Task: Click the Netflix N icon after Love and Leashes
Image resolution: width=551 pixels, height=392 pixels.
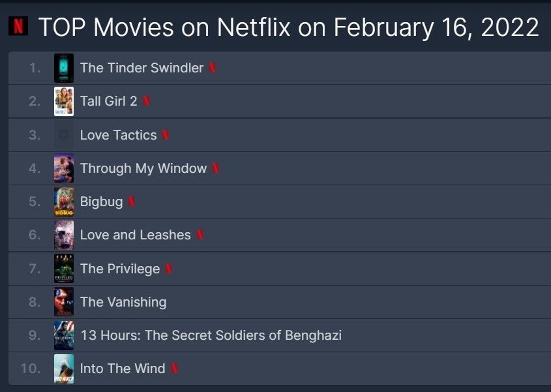Action: click(x=200, y=235)
